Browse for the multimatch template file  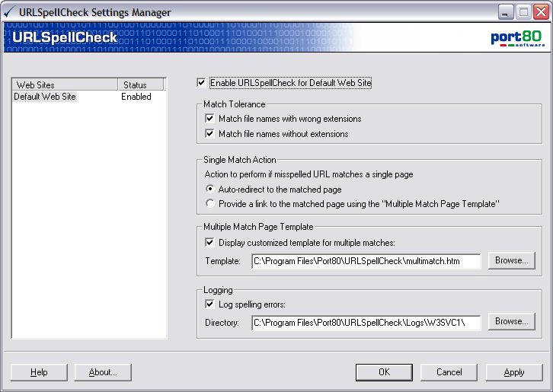click(511, 260)
